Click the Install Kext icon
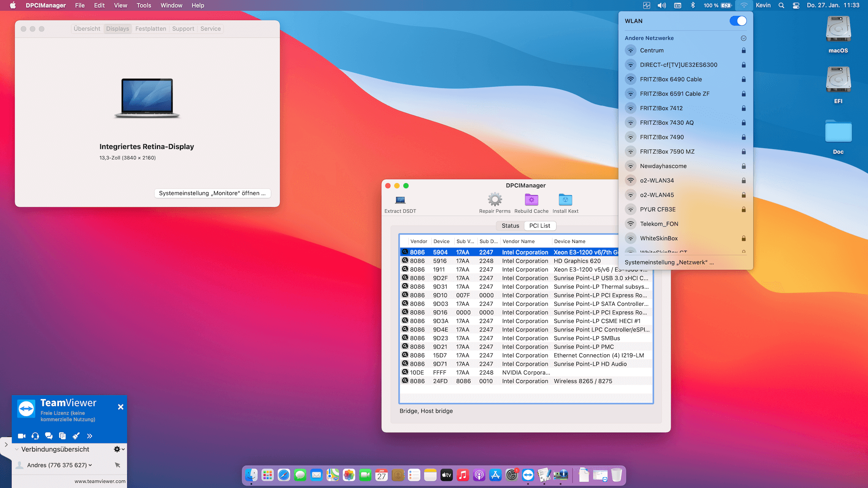This screenshot has height=488, width=868. pyautogui.click(x=565, y=200)
